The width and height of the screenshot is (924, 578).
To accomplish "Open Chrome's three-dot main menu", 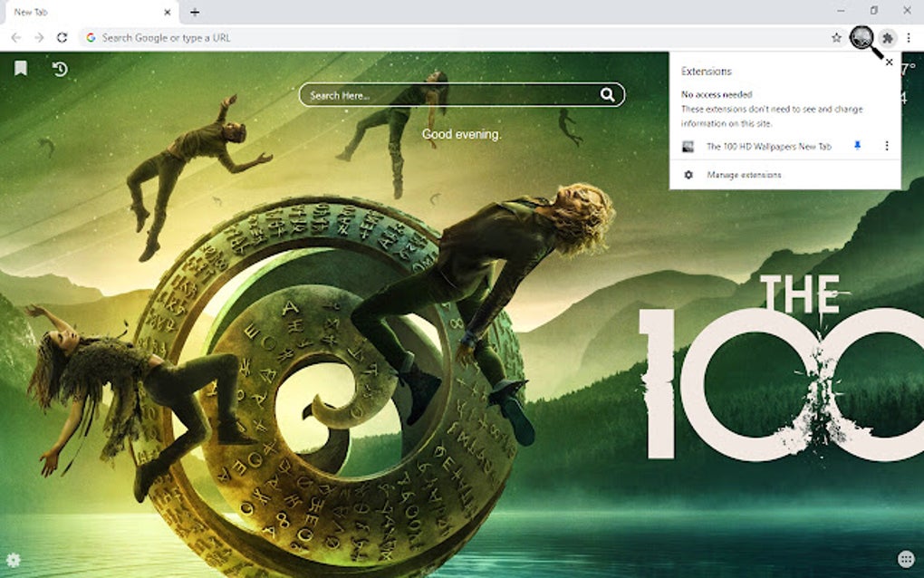I will coord(909,38).
